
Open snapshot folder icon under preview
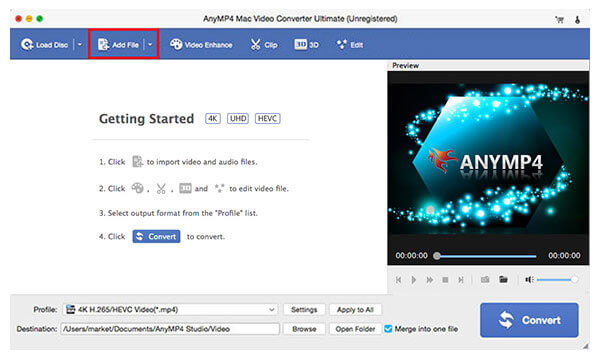click(x=503, y=279)
